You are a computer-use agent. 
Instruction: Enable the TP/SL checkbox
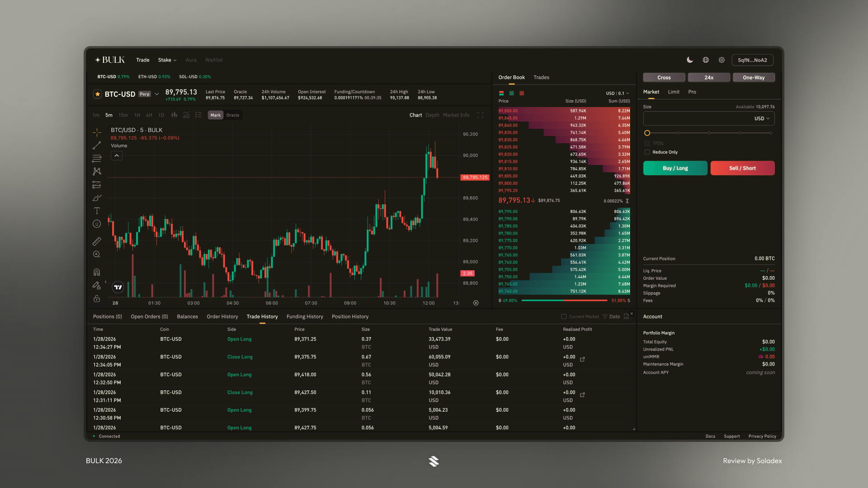[x=647, y=143]
